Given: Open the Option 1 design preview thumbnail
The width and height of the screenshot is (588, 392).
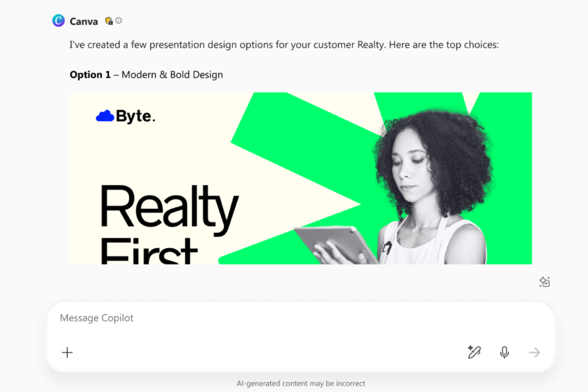Looking at the screenshot, I should pyautogui.click(x=301, y=178).
